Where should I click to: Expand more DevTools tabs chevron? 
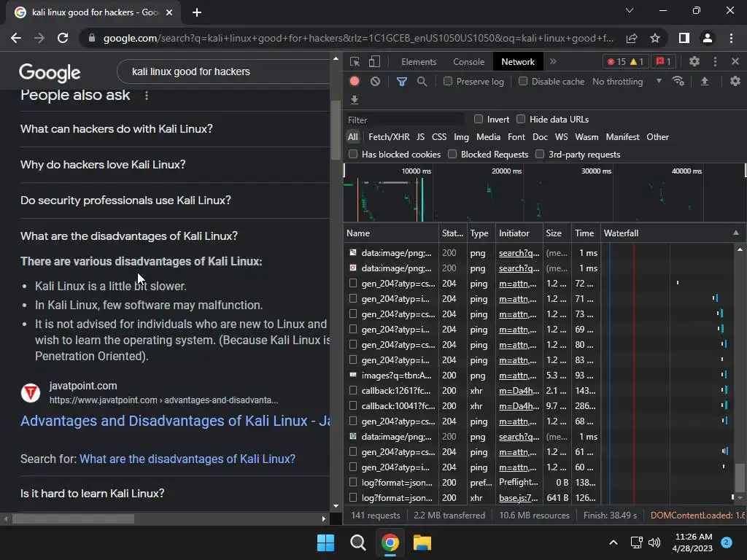553,61
